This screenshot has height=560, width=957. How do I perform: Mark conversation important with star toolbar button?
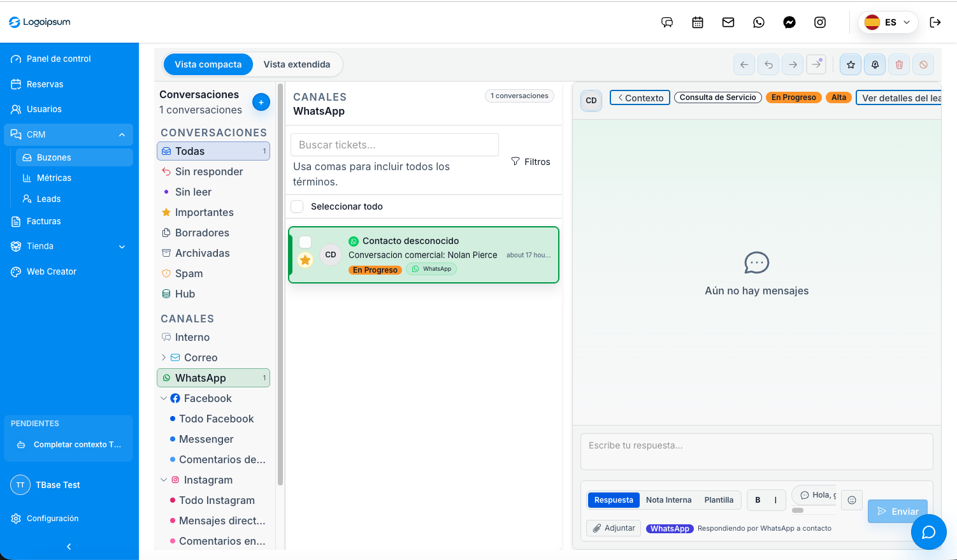(x=851, y=64)
